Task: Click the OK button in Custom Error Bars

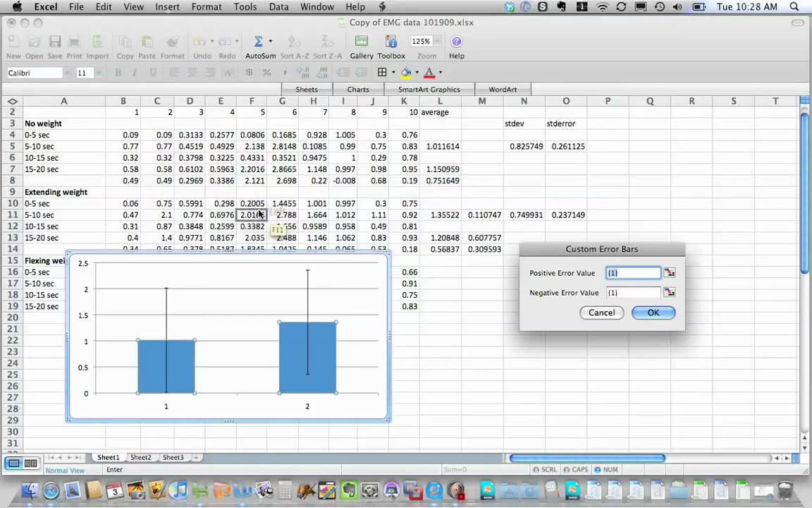Action: click(x=653, y=313)
